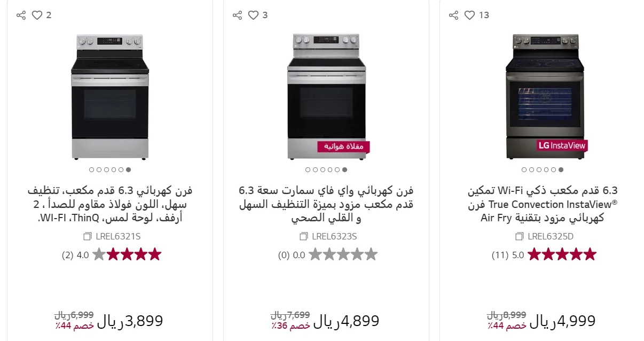Add LREL6321S oven to wishlist
Image resolution: width=644 pixels, height=341 pixels.
point(37,15)
